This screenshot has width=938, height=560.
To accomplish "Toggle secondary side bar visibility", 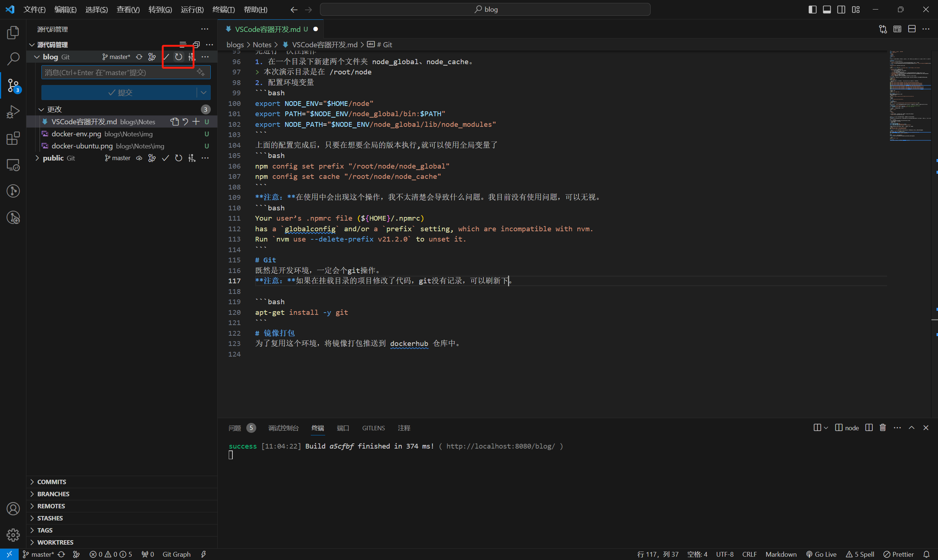I will [841, 10].
